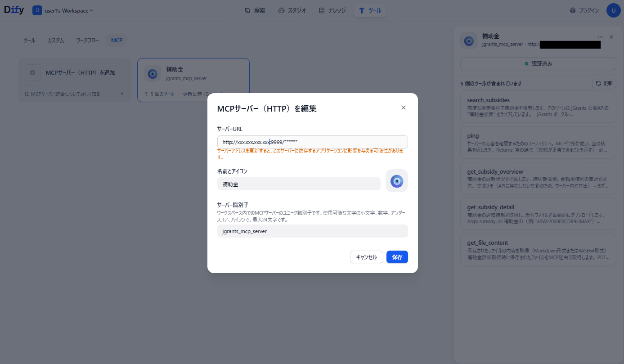Save MCP server with 保存 button
This screenshot has width=624, height=364.
click(397, 257)
